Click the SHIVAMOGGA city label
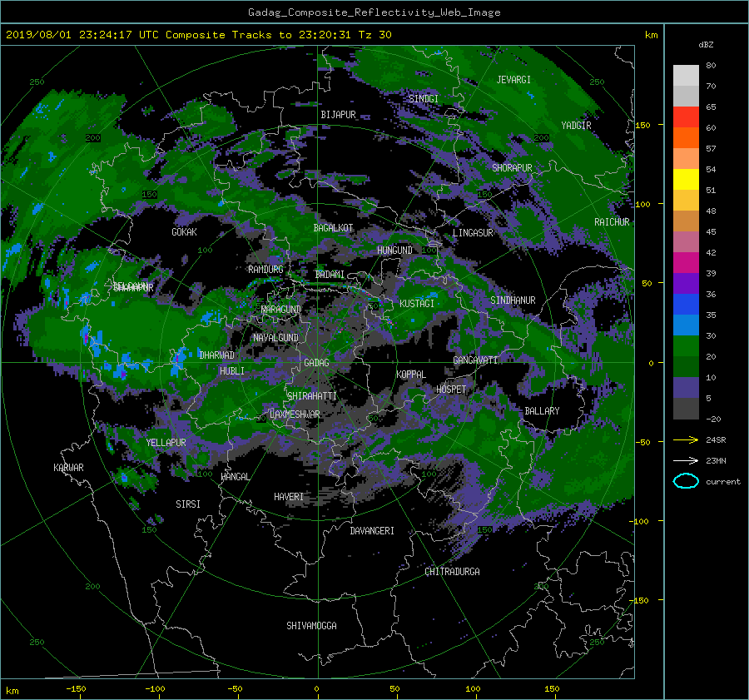Image resolution: width=749 pixels, height=700 pixels. (x=311, y=625)
